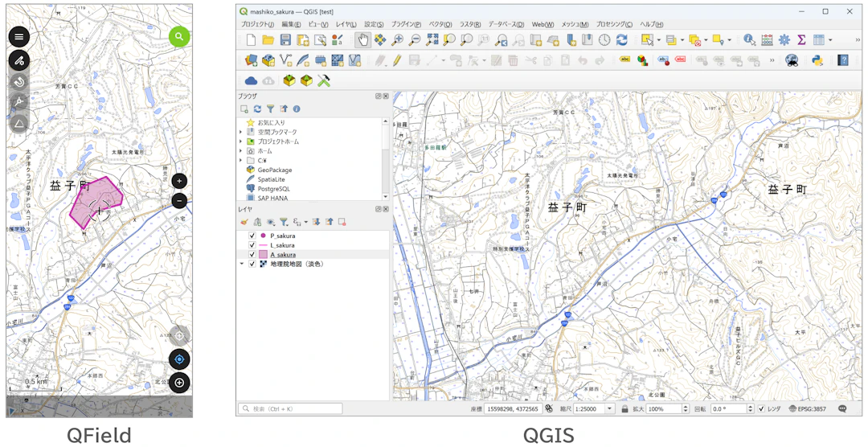Toggle A_sakura layer visibility checkbox
Image resolution: width=868 pixels, height=447 pixels.
point(252,254)
